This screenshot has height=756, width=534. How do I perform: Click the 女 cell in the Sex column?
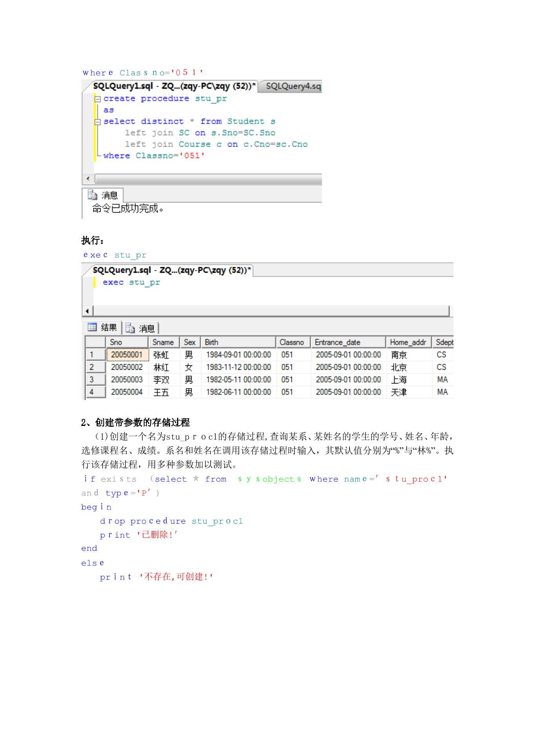click(x=190, y=367)
